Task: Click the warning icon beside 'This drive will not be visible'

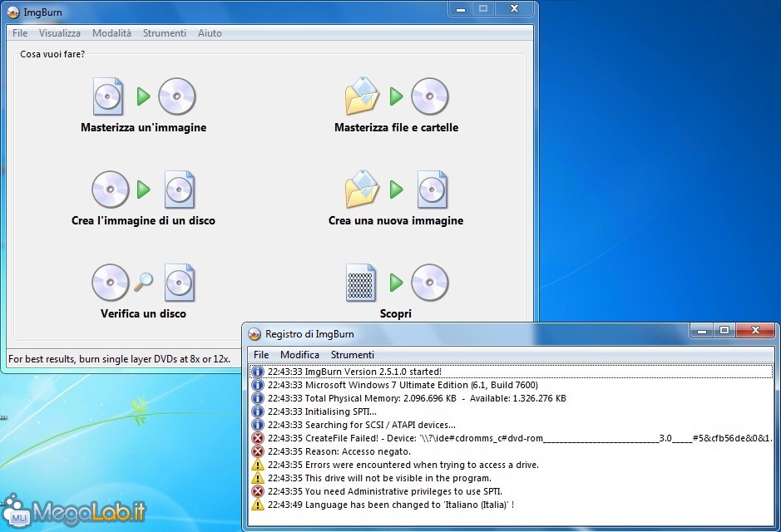Action: 258,478
